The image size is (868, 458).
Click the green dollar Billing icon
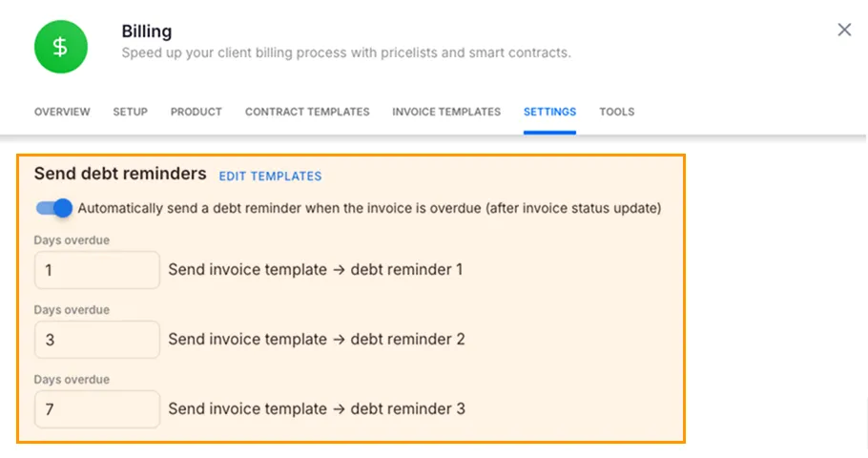[x=60, y=47]
